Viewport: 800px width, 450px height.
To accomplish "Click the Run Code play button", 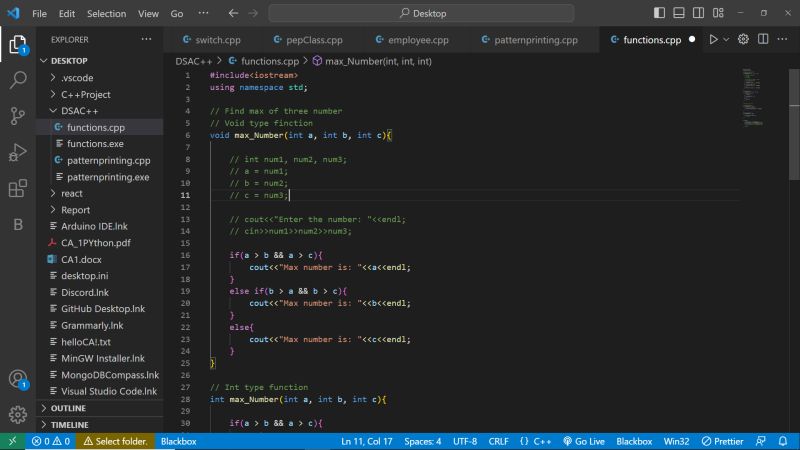I will point(713,39).
